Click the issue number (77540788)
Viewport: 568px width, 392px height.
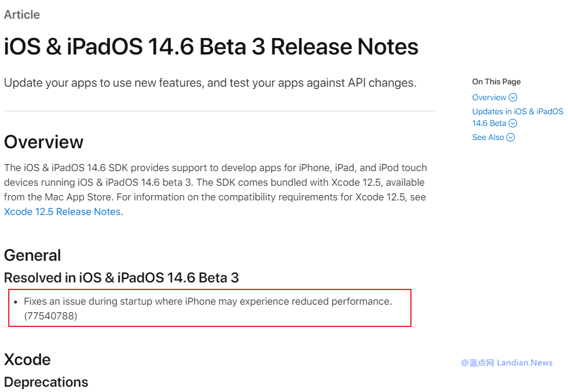coord(50,316)
